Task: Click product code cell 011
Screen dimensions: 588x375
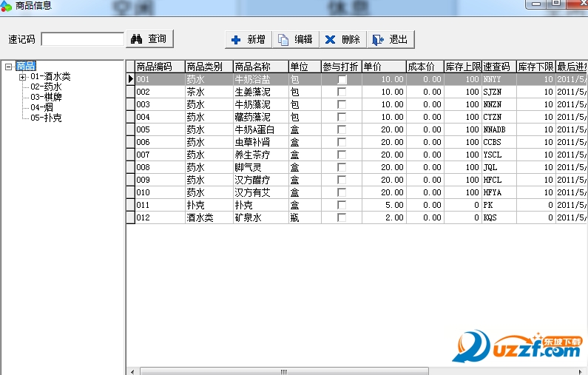Action: (x=160, y=205)
